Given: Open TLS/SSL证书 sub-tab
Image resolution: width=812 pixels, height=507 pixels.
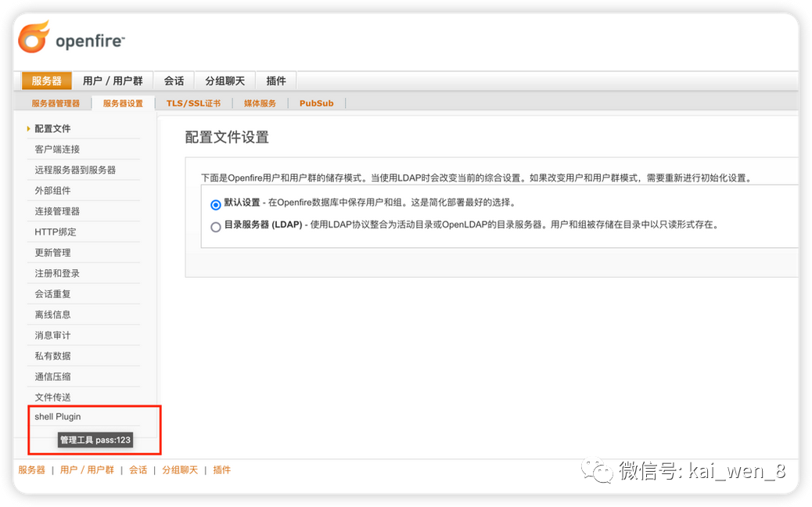Looking at the screenshot, I should (194, 103).
